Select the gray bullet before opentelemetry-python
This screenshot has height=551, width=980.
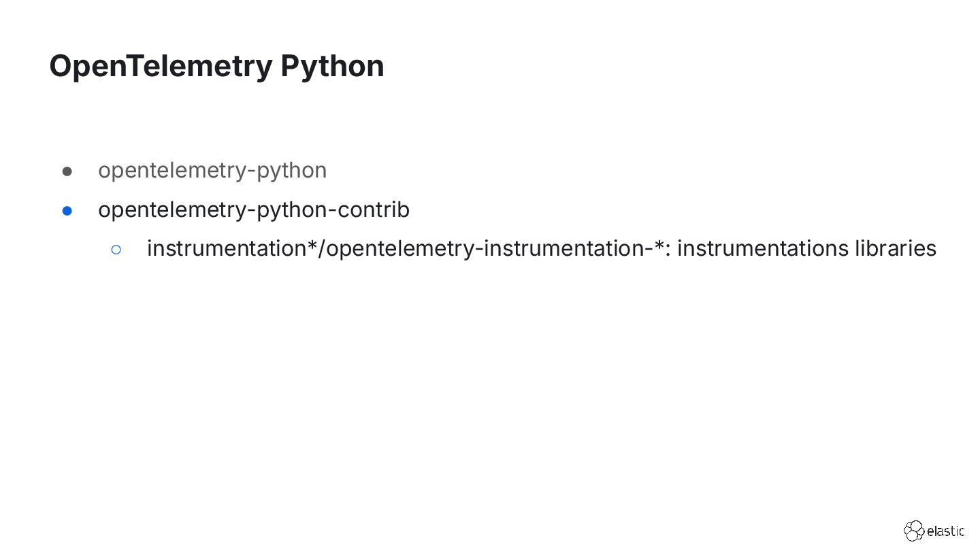coord(67,171)
